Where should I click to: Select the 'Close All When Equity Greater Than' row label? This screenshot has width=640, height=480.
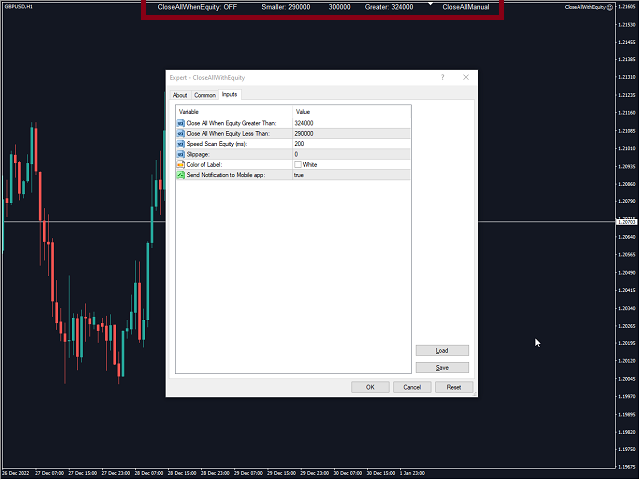point(231,123)
